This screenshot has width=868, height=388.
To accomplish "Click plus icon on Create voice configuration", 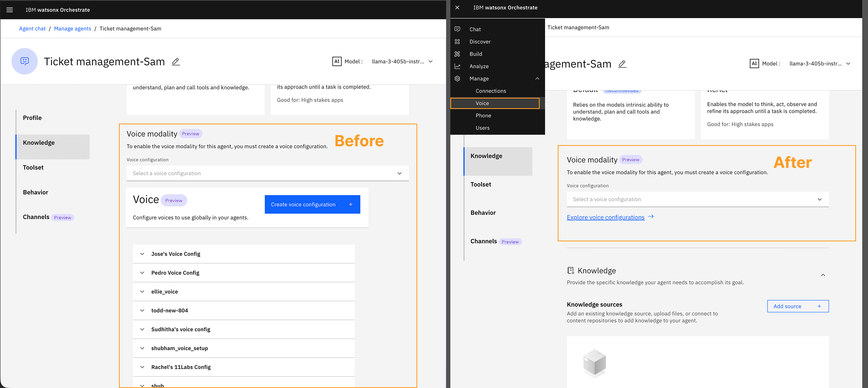I will click(351, 204).
